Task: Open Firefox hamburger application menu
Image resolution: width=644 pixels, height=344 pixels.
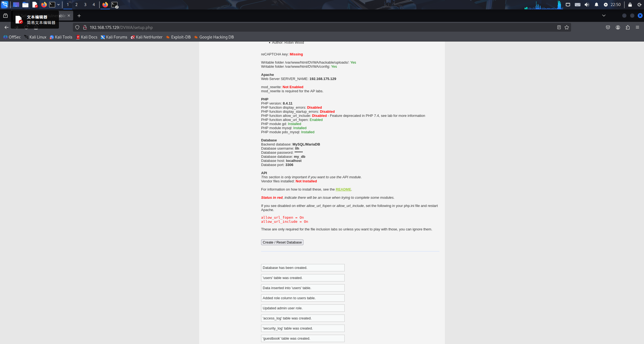Action: pyautogui.click(x=637, y=27)
